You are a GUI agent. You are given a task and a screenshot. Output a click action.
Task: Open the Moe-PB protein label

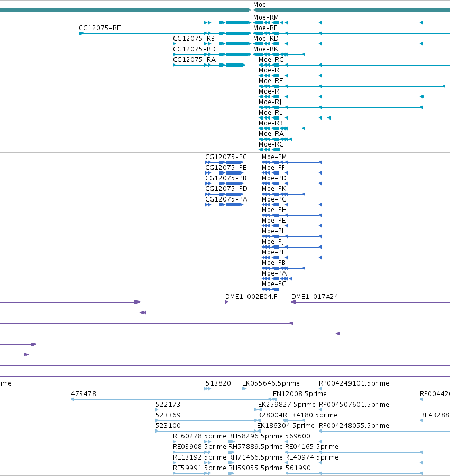[x=273, y=263]
